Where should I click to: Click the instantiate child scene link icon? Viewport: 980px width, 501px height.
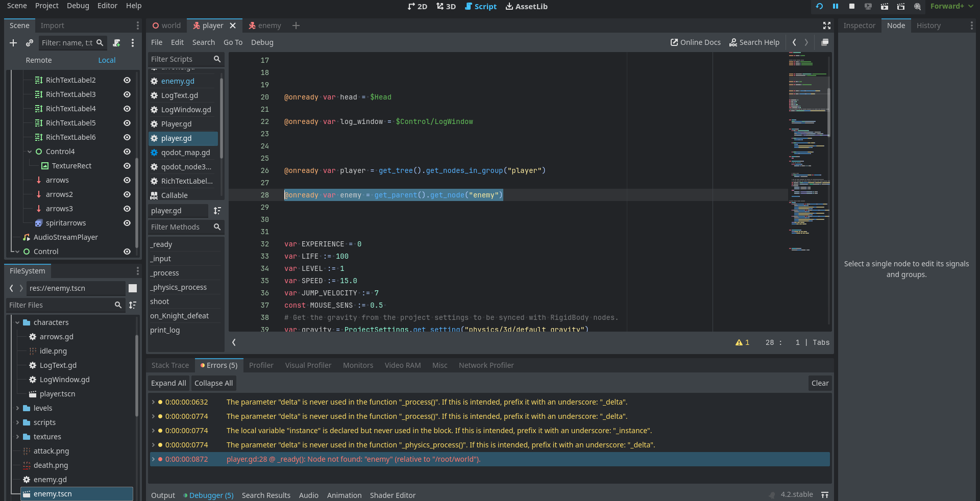coord(30,43)
